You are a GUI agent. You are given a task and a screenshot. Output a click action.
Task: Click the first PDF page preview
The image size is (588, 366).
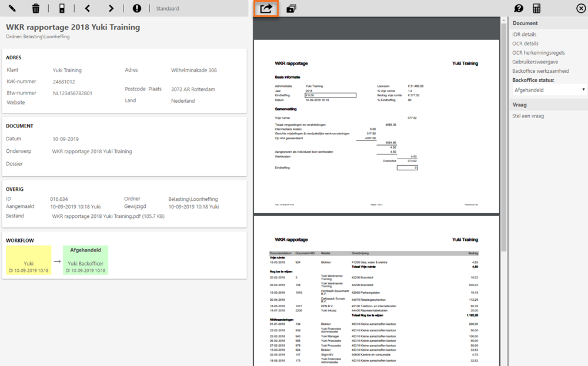(376, 127)
